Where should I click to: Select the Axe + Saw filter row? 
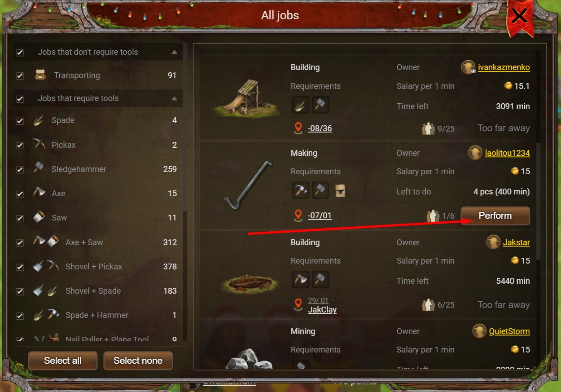point(98,242)
